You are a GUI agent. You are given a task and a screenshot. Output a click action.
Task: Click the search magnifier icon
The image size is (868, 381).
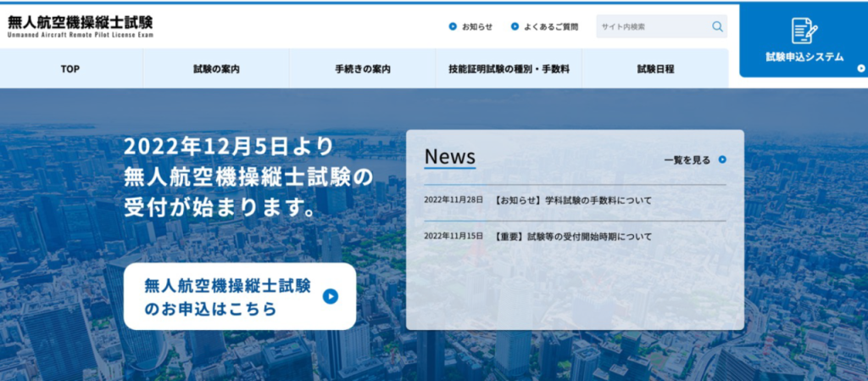tap(717, 26)
